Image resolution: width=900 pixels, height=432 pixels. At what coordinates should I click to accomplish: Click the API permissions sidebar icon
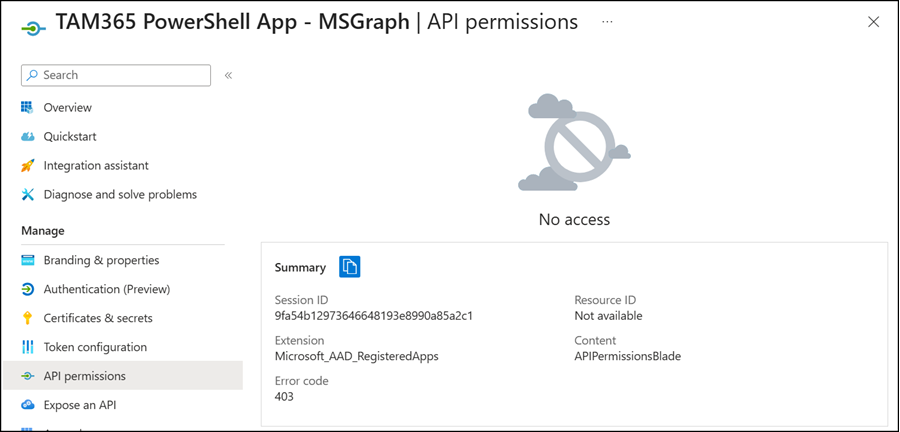point(28,376)
